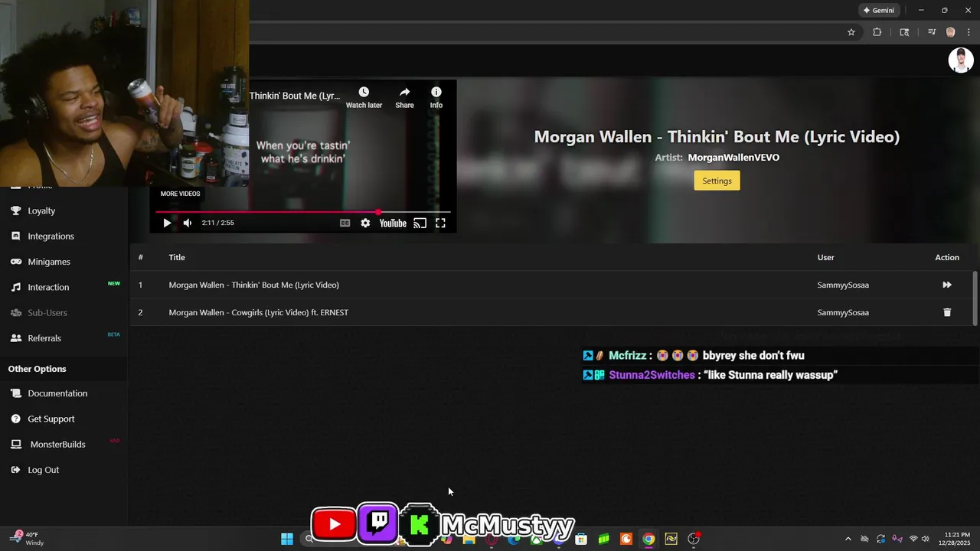Click the Referrals people icon
The image size is (980, 551).
coord(15,338)
